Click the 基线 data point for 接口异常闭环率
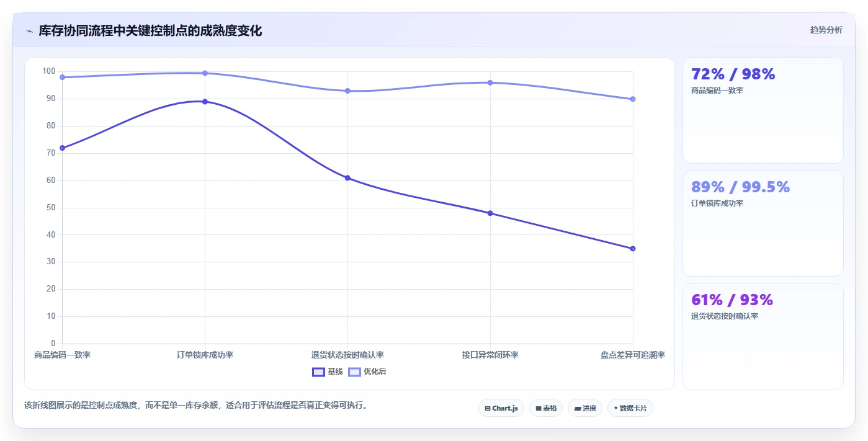Screen dimensions: 868x441 point(490,213)
